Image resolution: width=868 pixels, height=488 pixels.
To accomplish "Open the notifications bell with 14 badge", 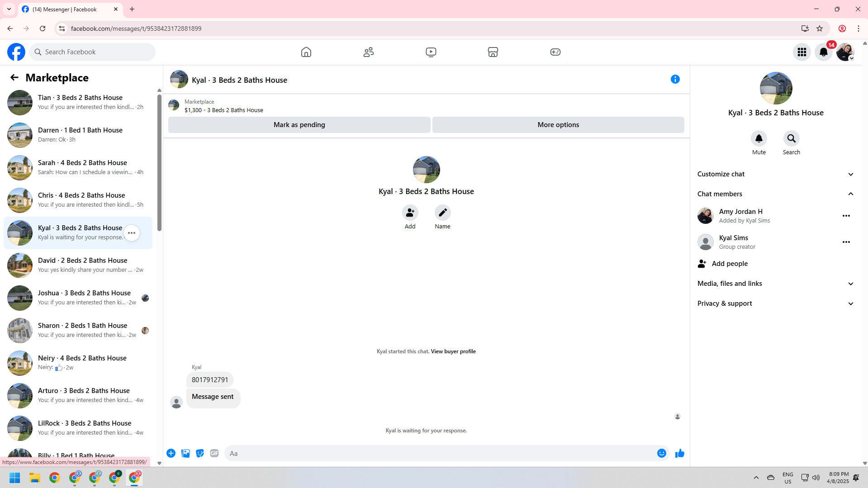I will click(x=824, y=52).
